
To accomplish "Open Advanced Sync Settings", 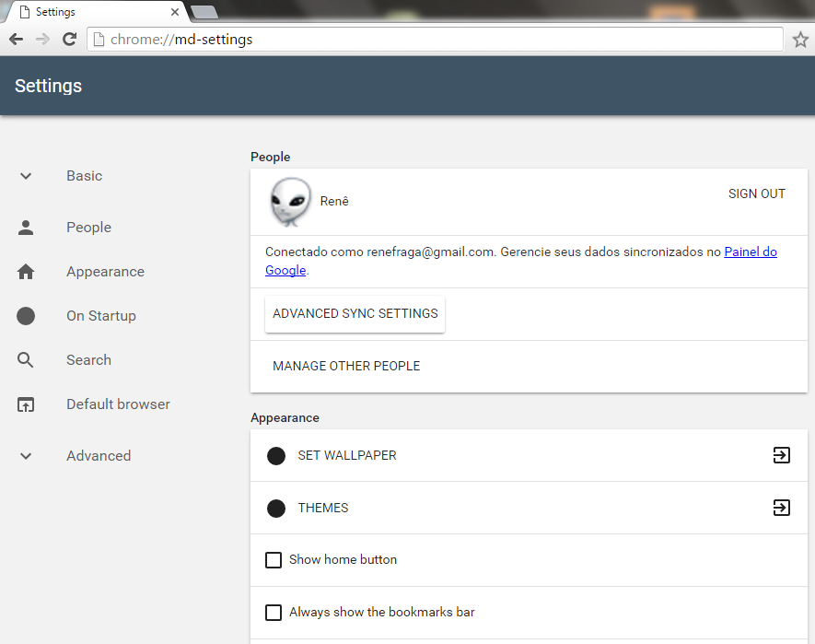I will pyautogui.click(x=355, y=314).
